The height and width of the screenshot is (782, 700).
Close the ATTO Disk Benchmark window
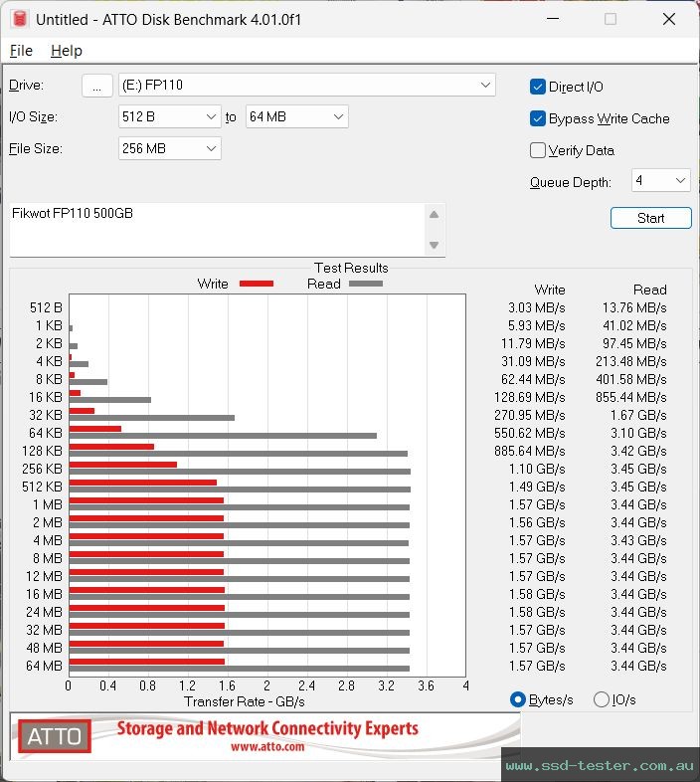coord(669,19)
